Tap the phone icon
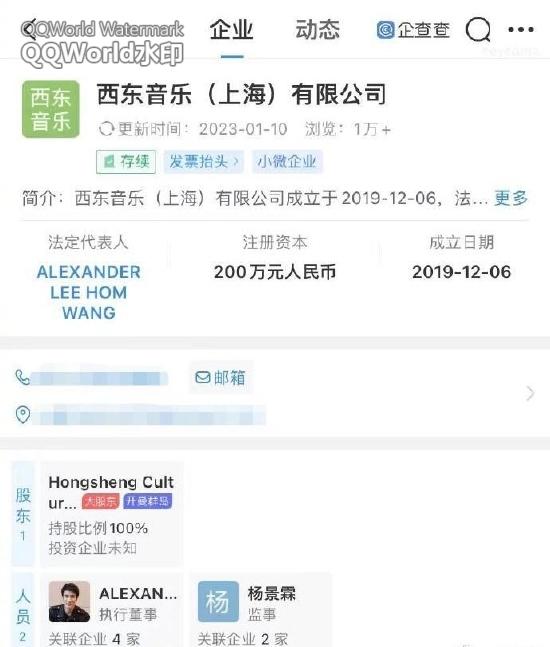Screen dimensions: 550x647 [x=23, y=377]
